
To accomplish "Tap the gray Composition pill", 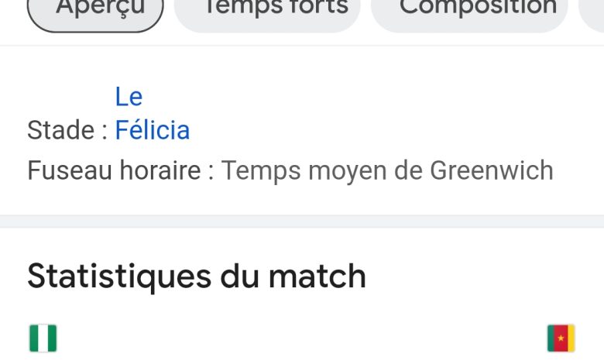I will click(x=469, y=12).
